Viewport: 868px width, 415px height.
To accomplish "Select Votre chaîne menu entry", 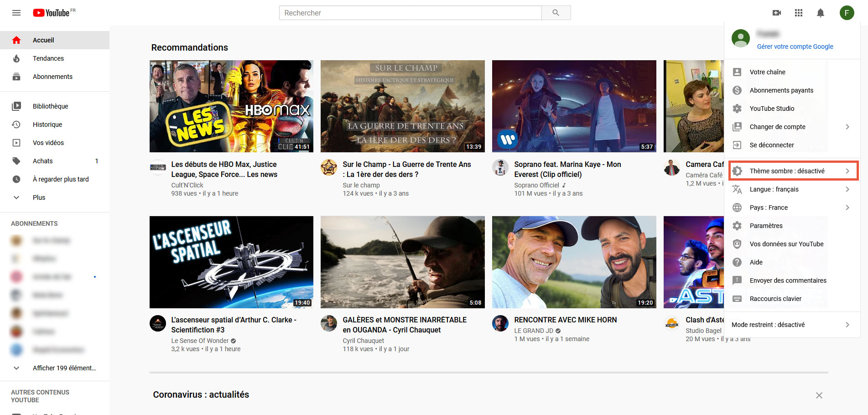I will coord(792,72).
